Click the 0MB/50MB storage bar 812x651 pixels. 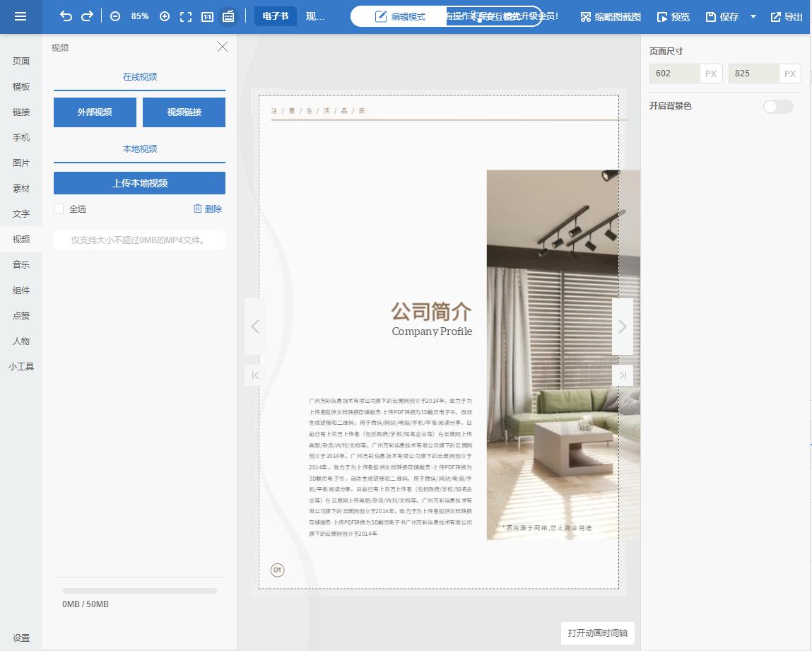(139, 591)
